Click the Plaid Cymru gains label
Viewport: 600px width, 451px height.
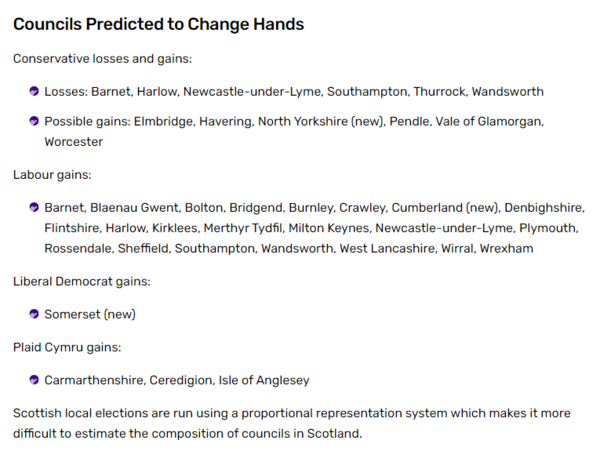tap(67, 347)
